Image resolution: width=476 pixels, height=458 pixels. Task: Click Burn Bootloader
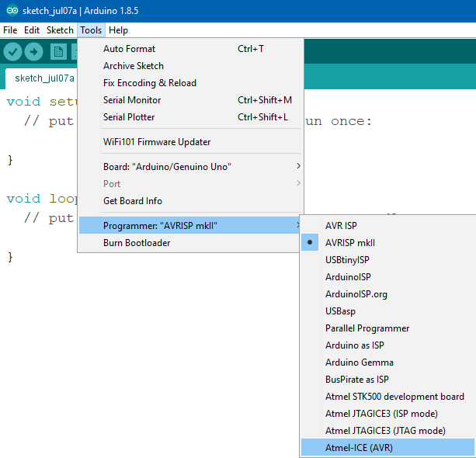189,243
